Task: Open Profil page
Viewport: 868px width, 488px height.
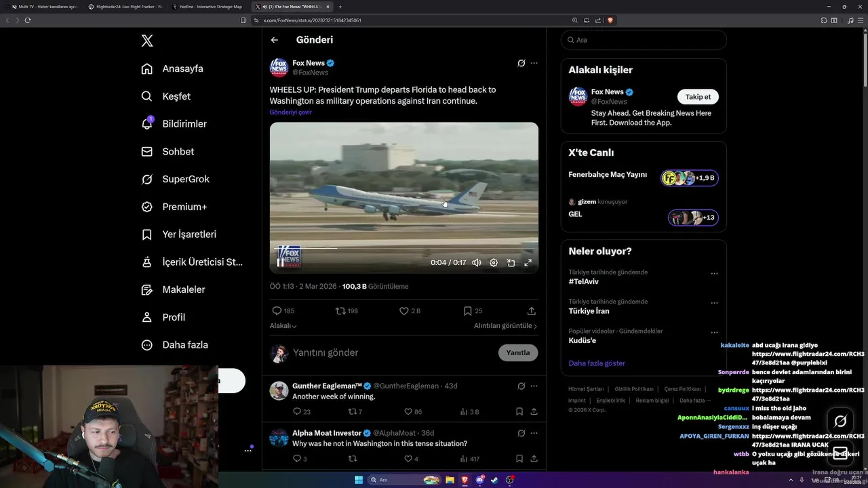Action: [163, 317]
